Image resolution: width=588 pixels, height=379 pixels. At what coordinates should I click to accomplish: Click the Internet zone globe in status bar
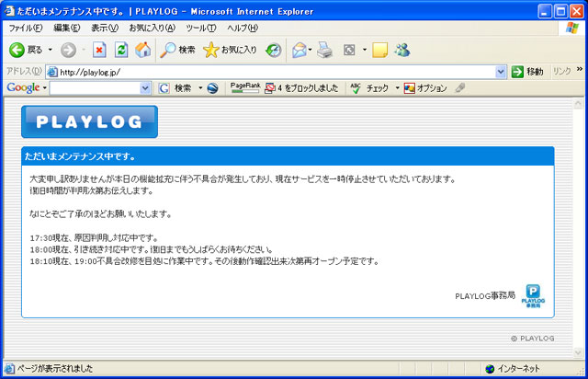pos(490,369)
